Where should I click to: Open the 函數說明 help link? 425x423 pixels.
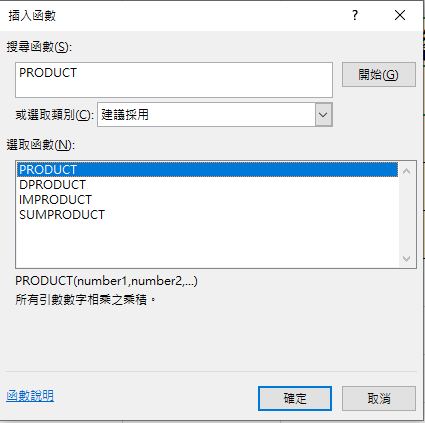coord(30,396)
